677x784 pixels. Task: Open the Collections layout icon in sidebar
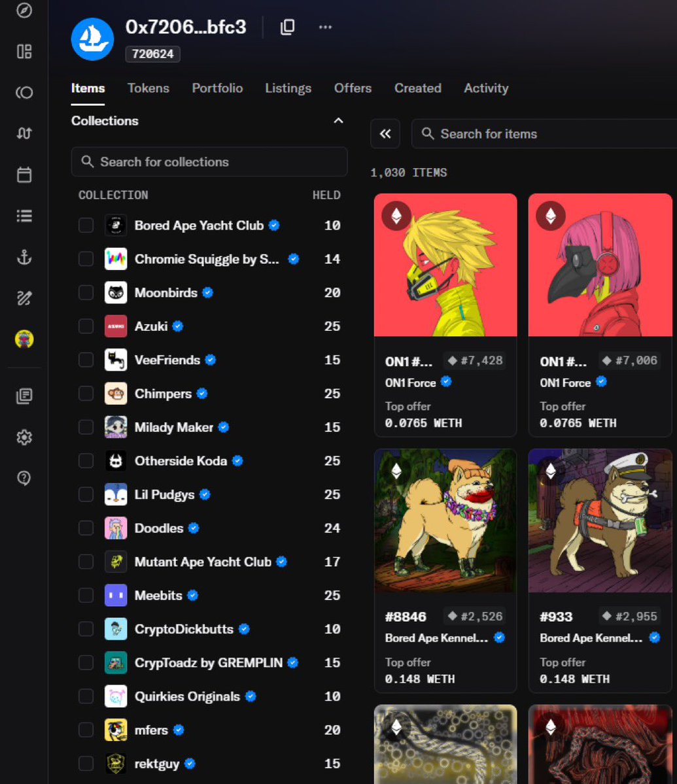[24, 52]
